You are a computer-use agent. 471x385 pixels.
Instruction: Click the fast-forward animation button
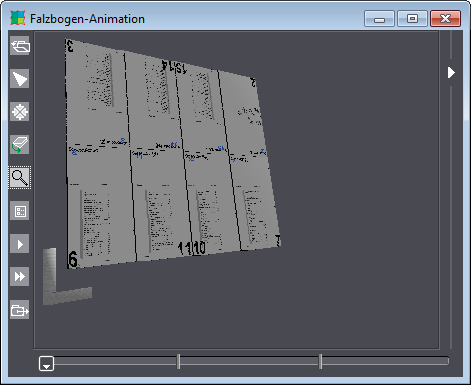tap(20, 277)
